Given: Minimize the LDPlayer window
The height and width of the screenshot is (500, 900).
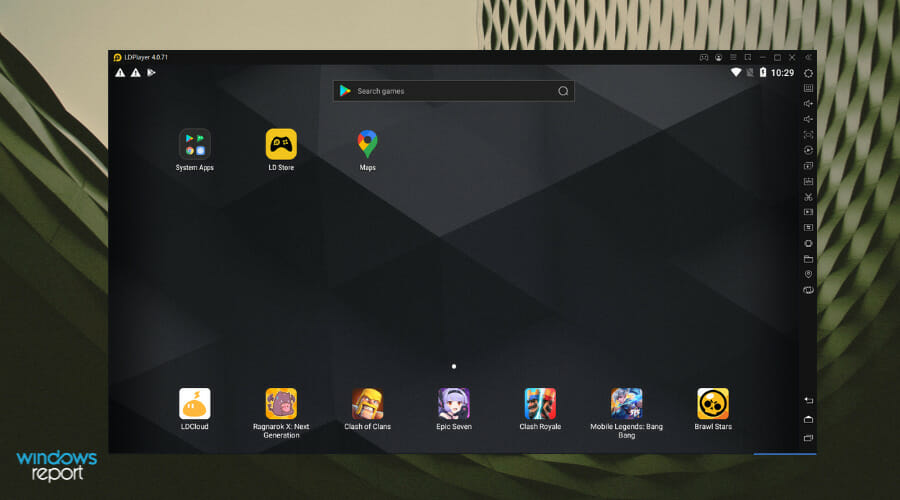Looking at the screenshot, I should point(763,57).
